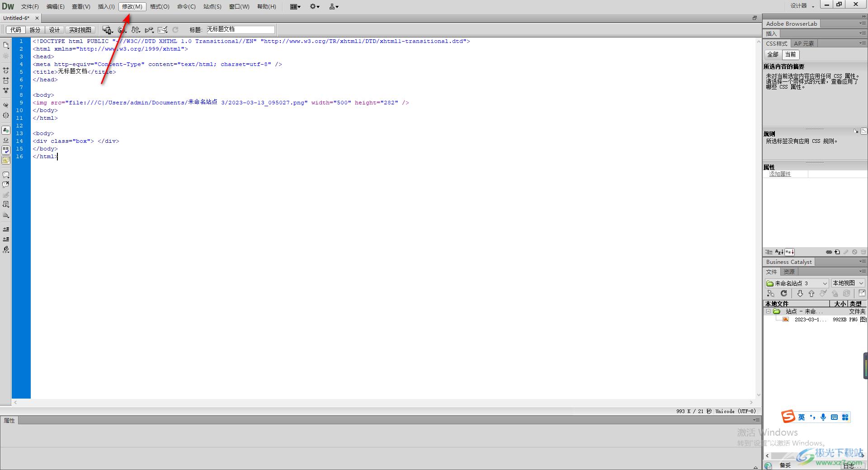Click the Apply Comment icon
This screenshot has width=868, height=470.
click(x=6, y=174)
